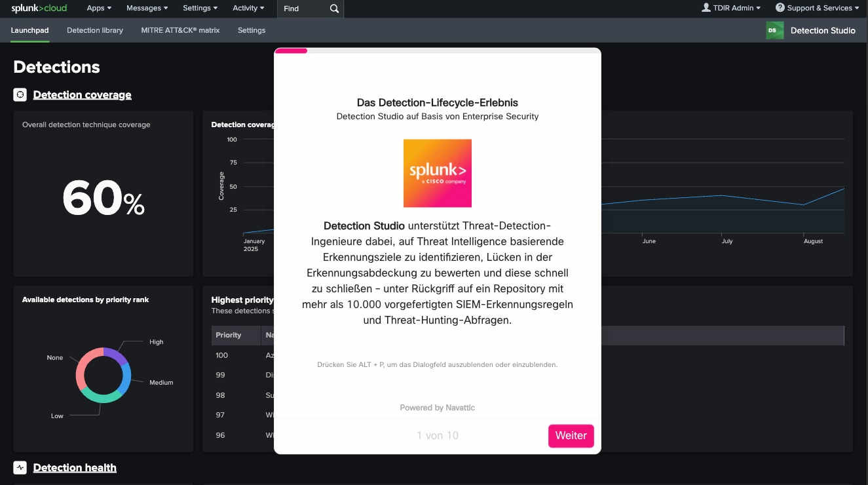Click Das Detection-Lifecycle-Erlebnis heading
The image size is (868, 485).
[438, 103]
